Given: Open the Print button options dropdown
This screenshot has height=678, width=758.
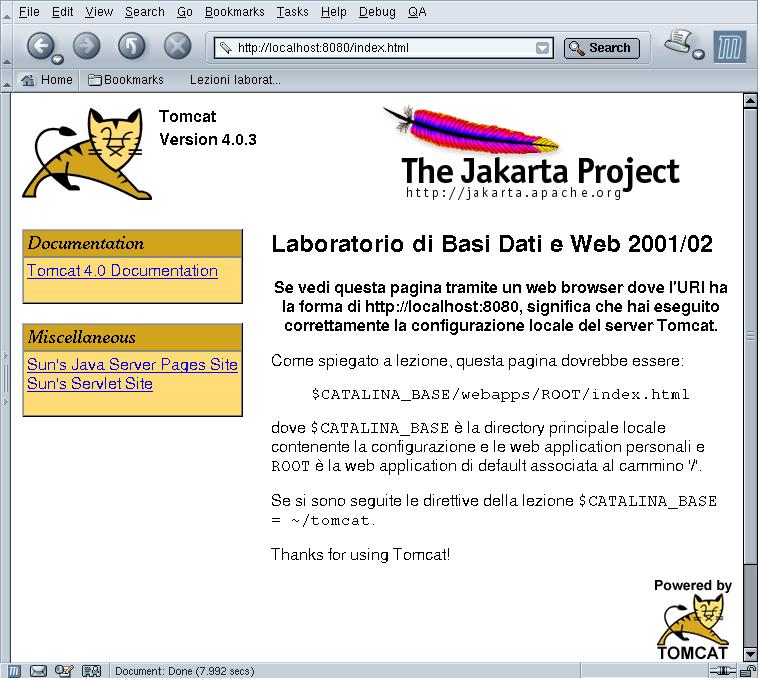Looking at the screenshot, I should (x=698, y=55).
